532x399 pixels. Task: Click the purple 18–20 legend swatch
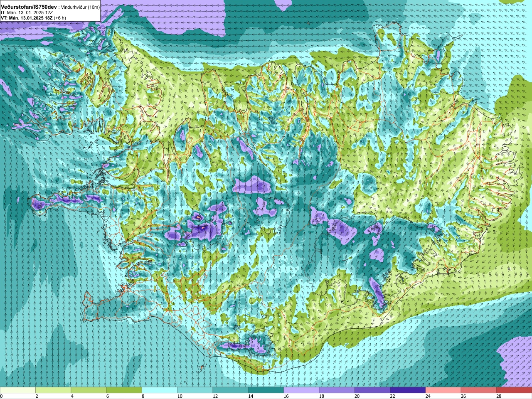tap(337, 390)
